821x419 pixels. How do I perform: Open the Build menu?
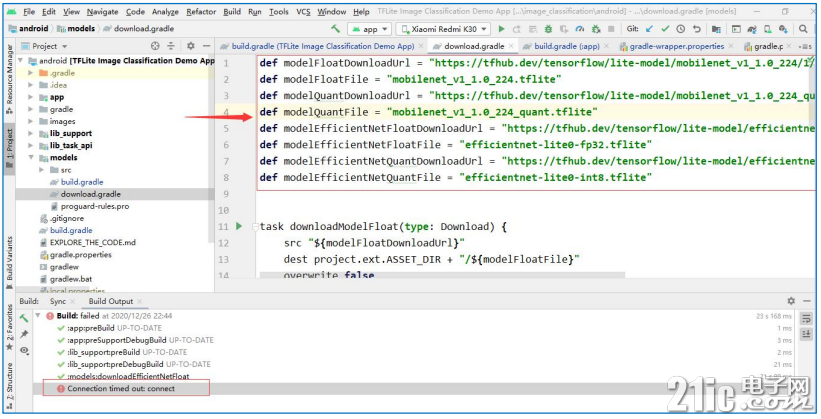pos(232,12)
